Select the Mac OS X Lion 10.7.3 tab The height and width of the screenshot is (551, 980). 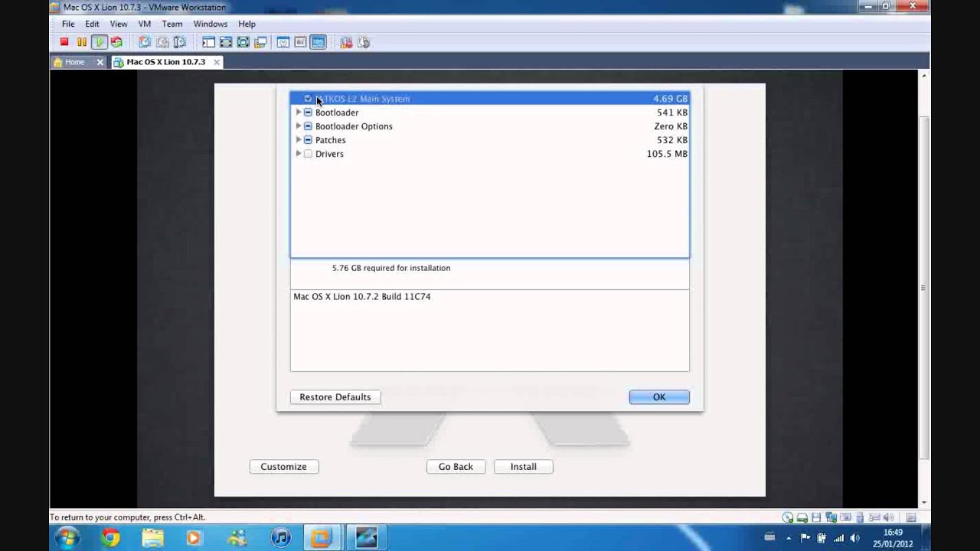click(x=165, y=62)
